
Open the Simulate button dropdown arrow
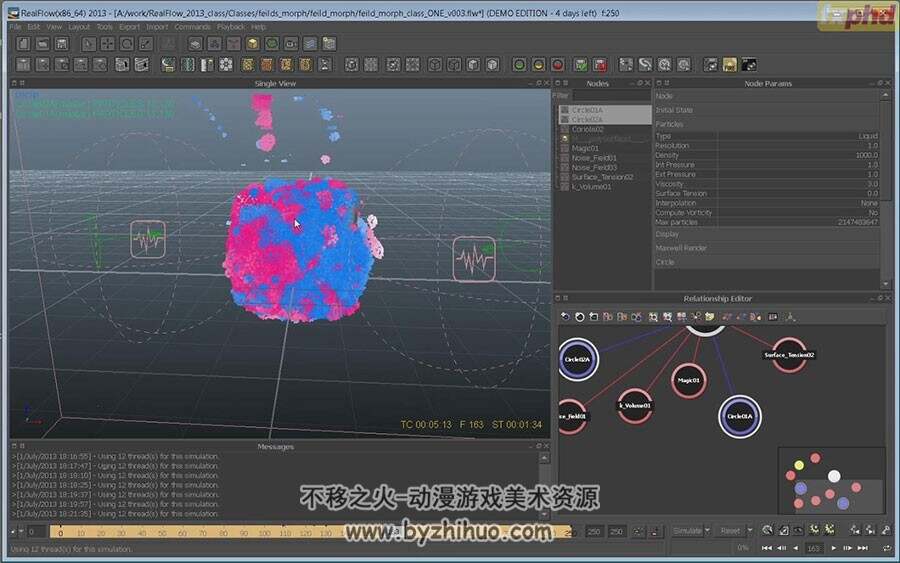(707, 531)
